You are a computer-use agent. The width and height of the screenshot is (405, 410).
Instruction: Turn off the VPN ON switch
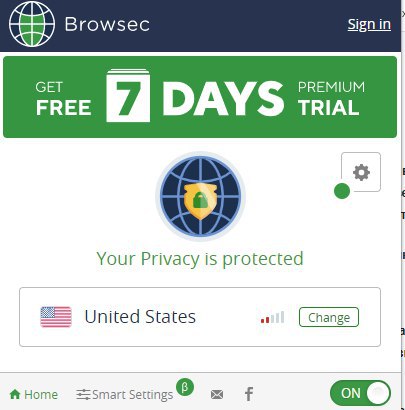[x=360, y=393]
